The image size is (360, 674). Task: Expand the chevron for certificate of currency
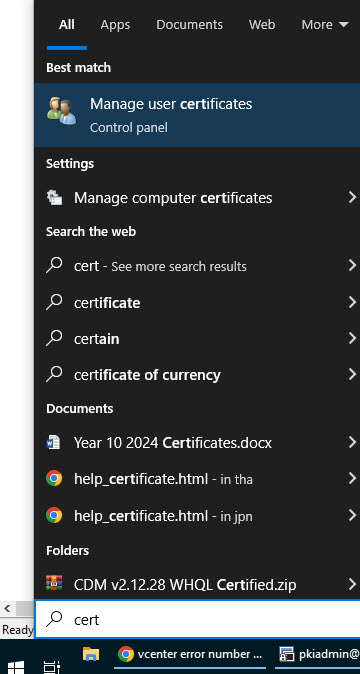352,374
